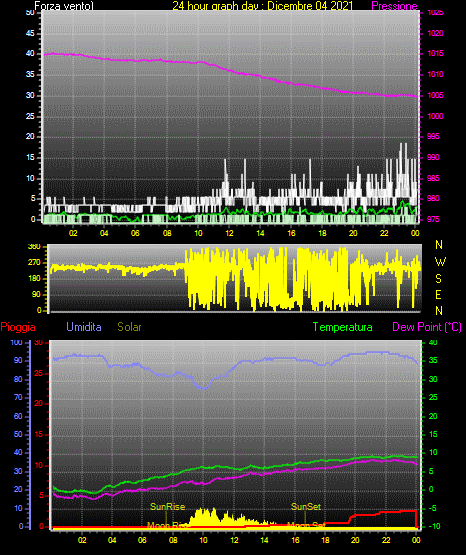The image size is (466, 555).
Task: Click the green 35 temperature axis value
Action: (x=433, y=360)
